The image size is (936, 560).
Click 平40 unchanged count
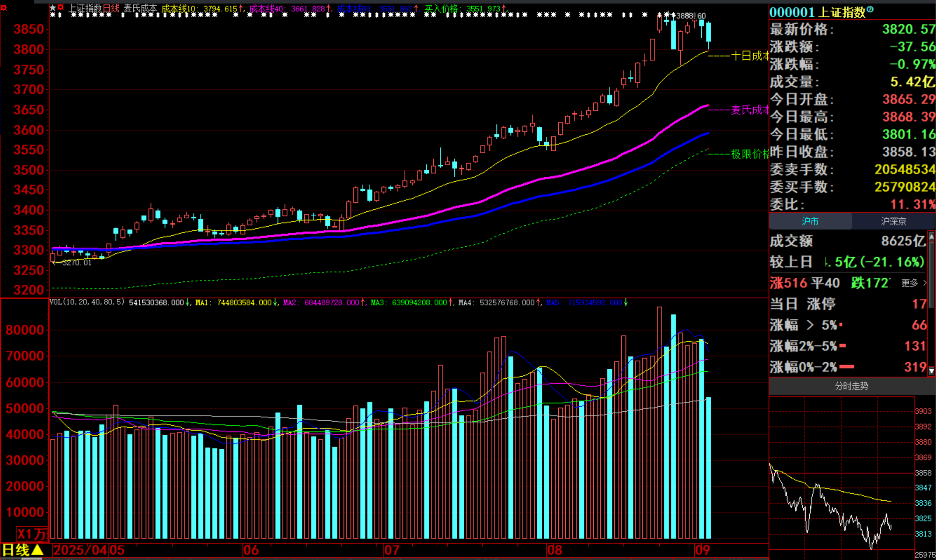point(825,283)
